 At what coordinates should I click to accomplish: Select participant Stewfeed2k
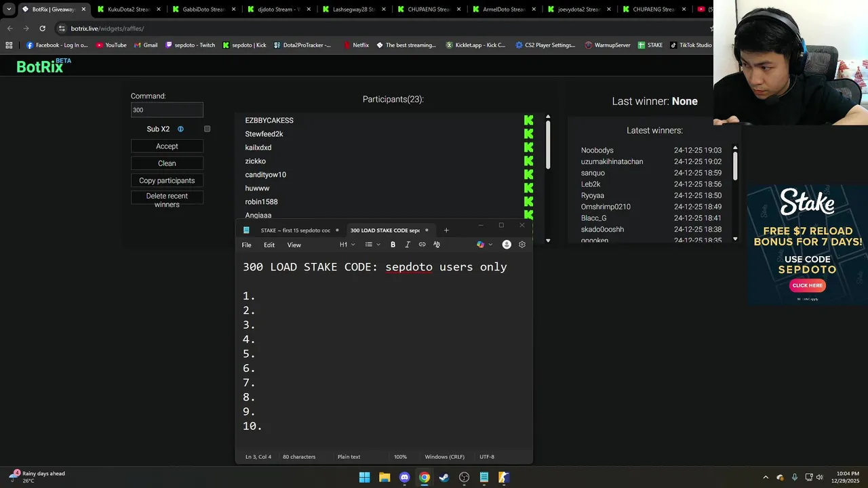click(x=264, y=134)
